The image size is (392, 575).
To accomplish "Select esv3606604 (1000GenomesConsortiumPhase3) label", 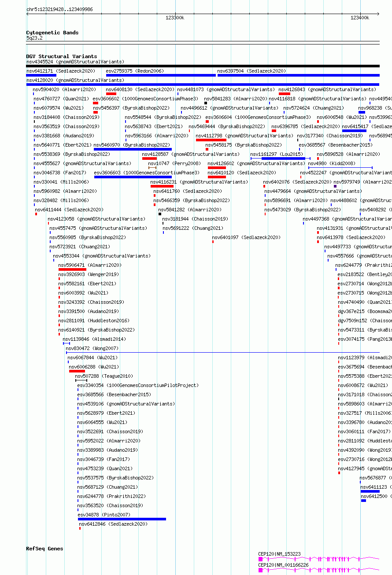I will coord(258,117).
